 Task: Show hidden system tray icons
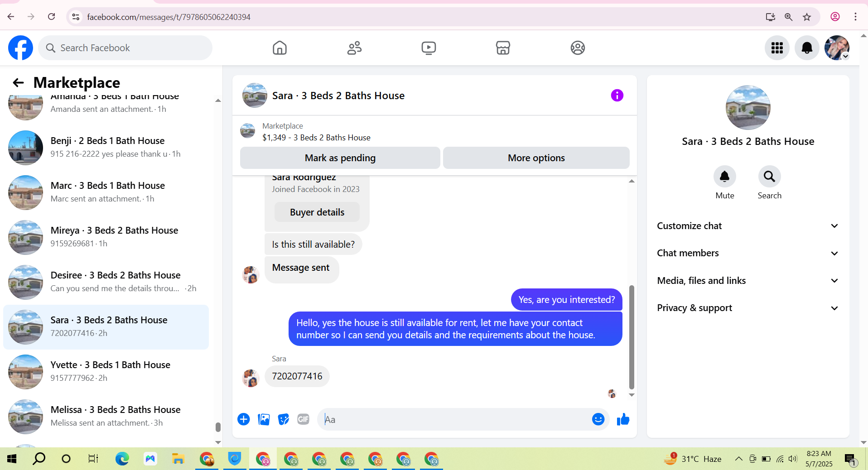coord(738,459)
